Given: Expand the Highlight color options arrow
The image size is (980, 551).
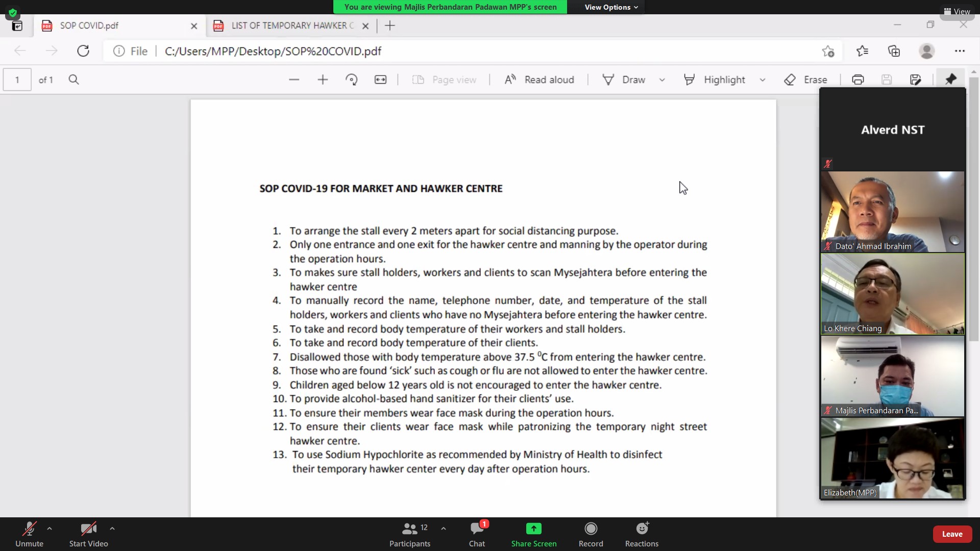Looking at the screenshot, I should 763,80.
